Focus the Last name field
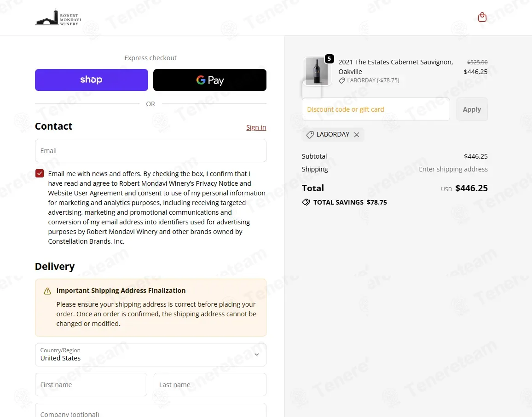This screenshot has width=532, height=417. pyautogui.click(x=210, y=384)
